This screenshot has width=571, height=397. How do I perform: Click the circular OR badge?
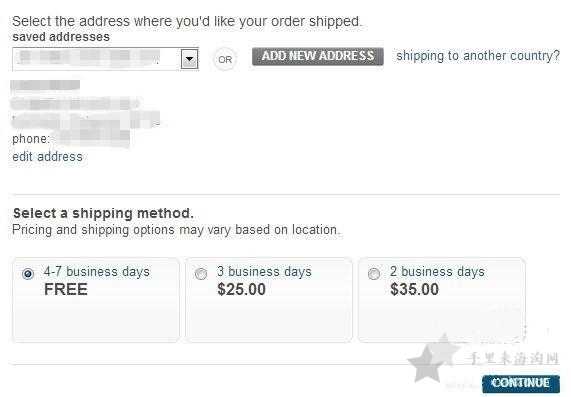tap(225, 59)
